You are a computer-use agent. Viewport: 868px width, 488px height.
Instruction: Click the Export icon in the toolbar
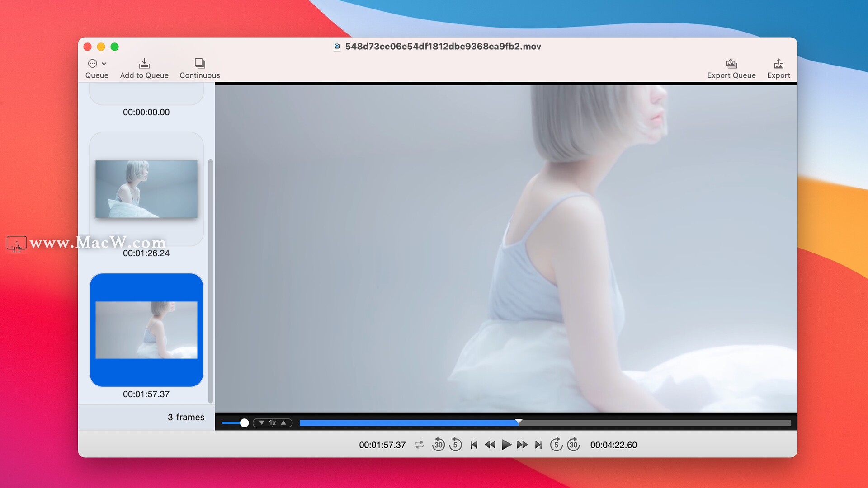click(x=778, y=64)
